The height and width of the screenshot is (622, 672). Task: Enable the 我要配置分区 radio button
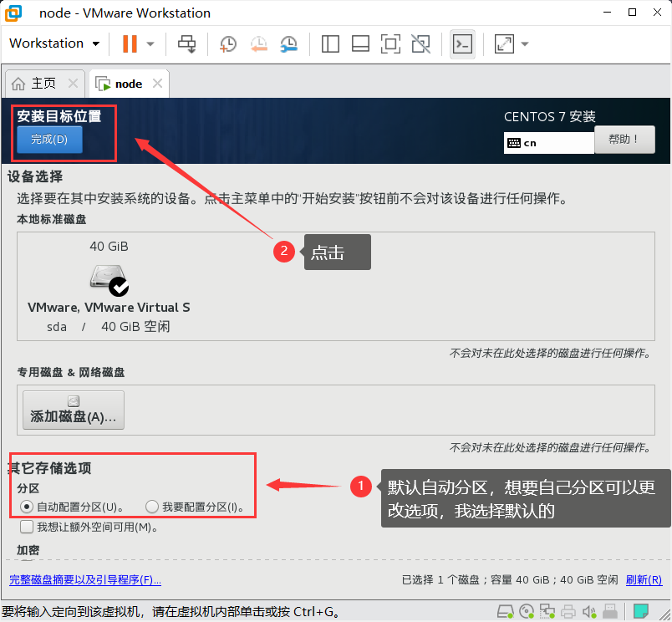coord(151,507)
